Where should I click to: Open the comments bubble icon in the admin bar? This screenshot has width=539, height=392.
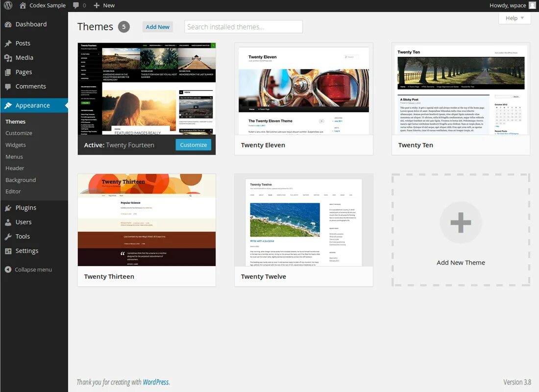pyautogui.click(x=75, y=5)
